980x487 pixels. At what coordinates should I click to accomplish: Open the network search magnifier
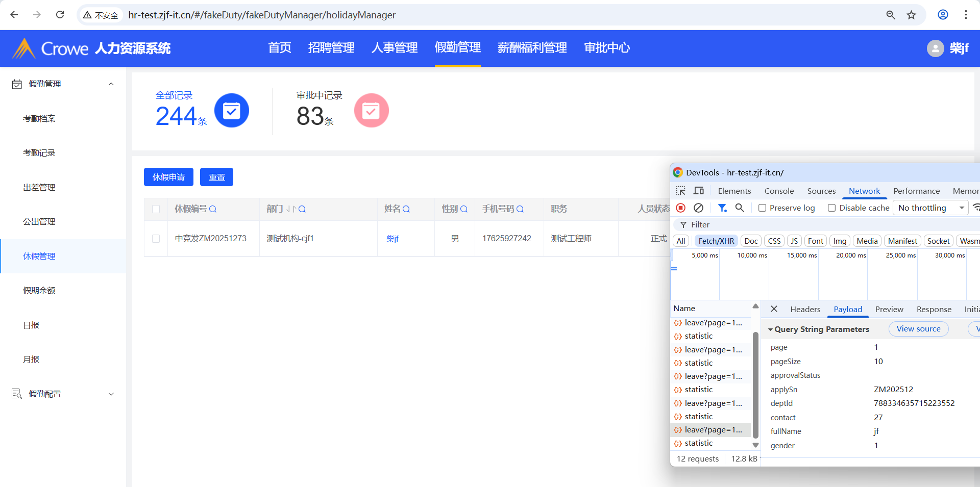pos(740,208)
